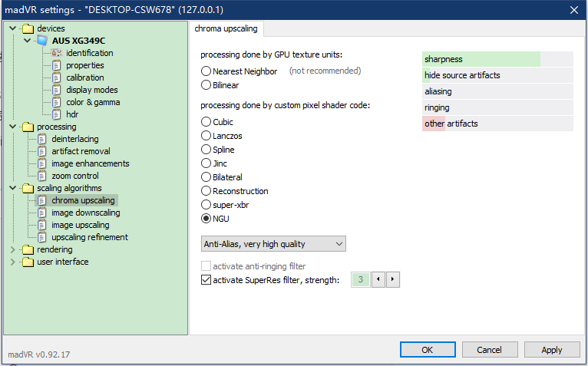Collapse the scaling algorithms node
588x366 pixels.
tap(13, 188)
